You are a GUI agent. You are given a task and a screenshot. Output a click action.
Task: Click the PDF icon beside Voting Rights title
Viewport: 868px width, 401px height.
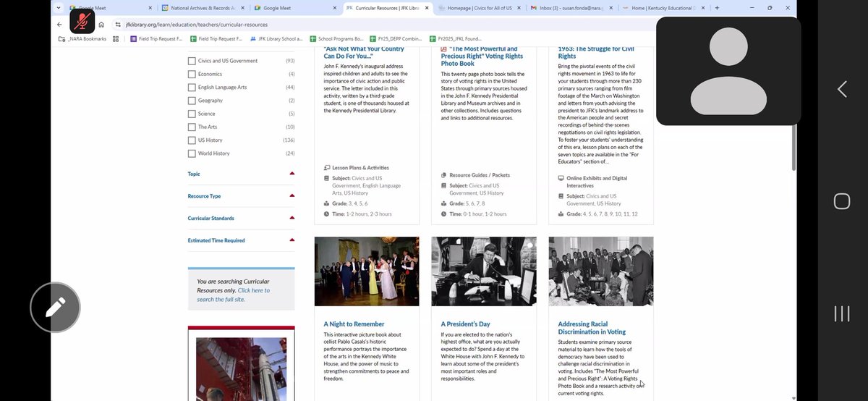click(444, 49)
